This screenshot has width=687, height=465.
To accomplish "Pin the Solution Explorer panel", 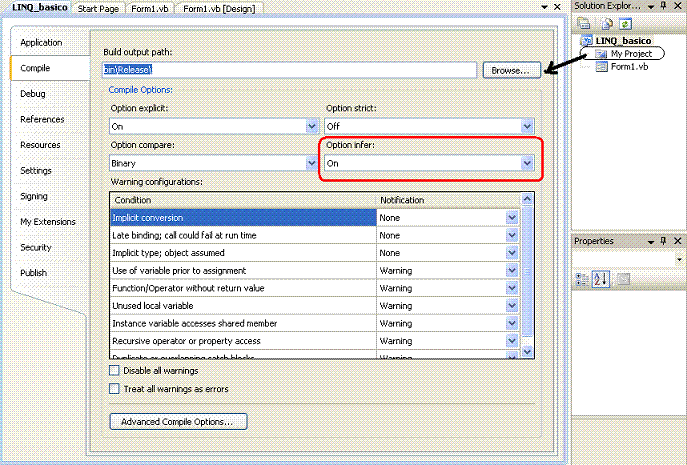I will [663, 6].
